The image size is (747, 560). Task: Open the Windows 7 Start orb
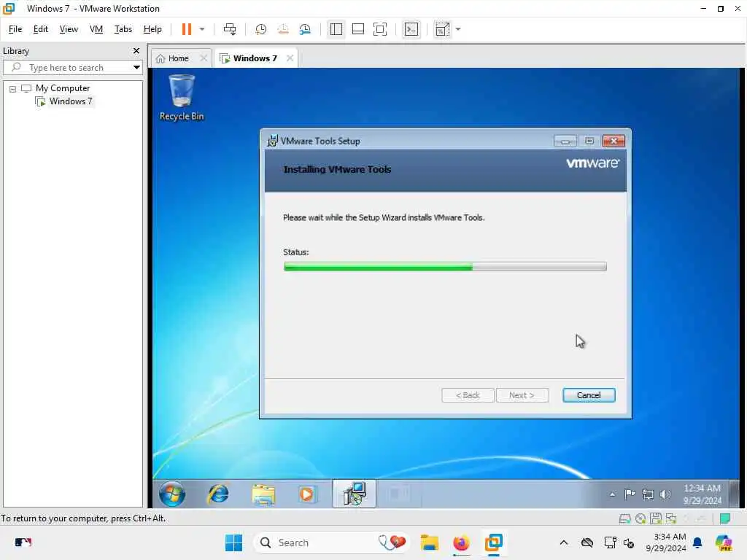tap(172, 494)
